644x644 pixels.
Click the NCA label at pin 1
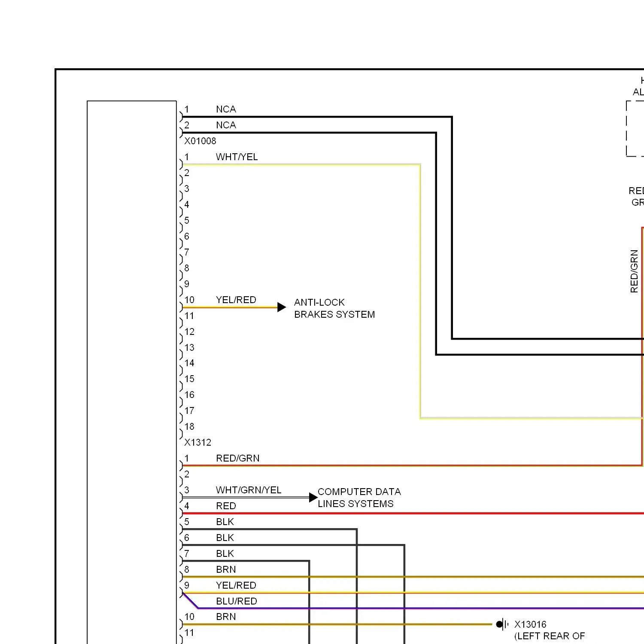(226, 109)
